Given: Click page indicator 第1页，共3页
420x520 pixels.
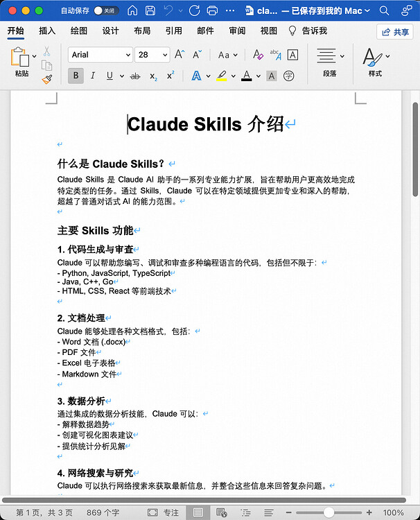Looking at the screenshot, I should (44, 512).
